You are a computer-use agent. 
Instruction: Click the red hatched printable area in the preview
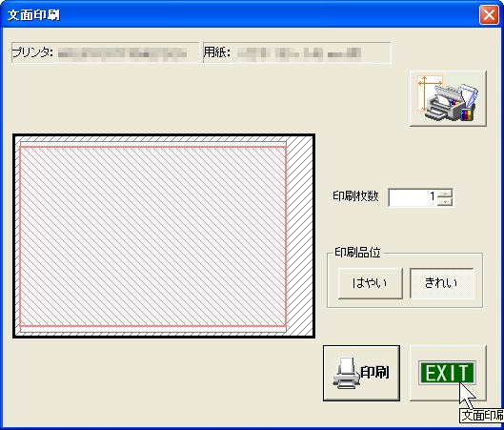click(x=152, y=236)
